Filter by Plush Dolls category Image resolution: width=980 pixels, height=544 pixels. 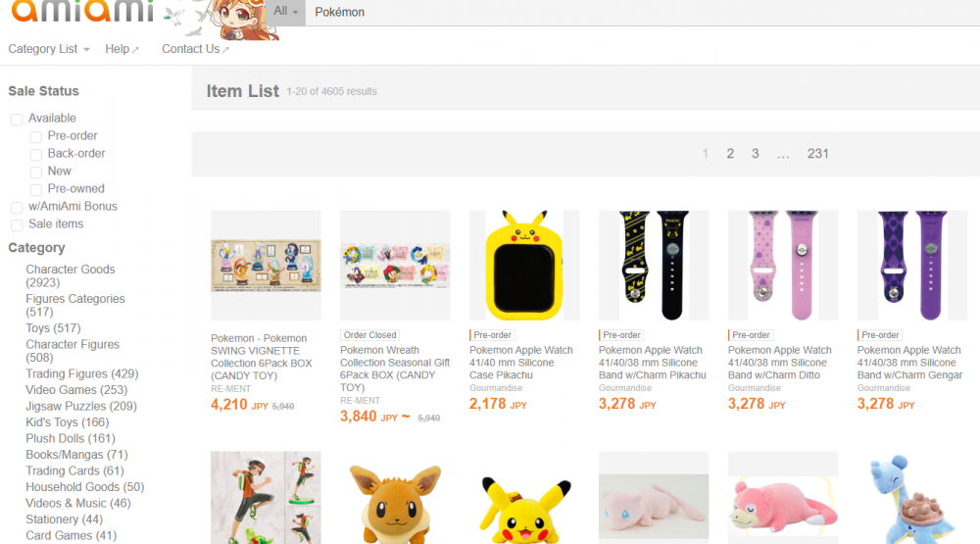point(70,438)
